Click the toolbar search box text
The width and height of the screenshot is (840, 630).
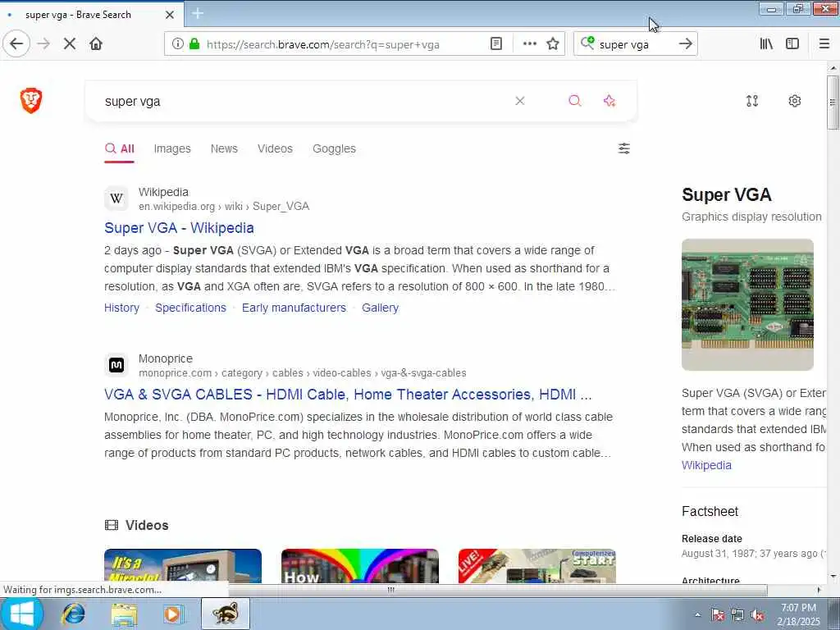click(624, 44)
